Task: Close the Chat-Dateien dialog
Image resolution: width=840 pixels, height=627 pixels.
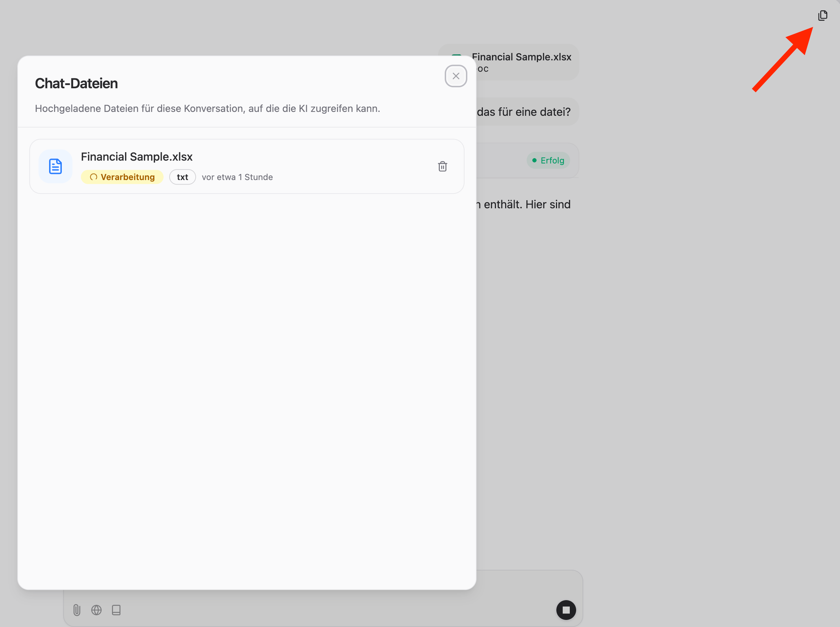Action: 456,76
